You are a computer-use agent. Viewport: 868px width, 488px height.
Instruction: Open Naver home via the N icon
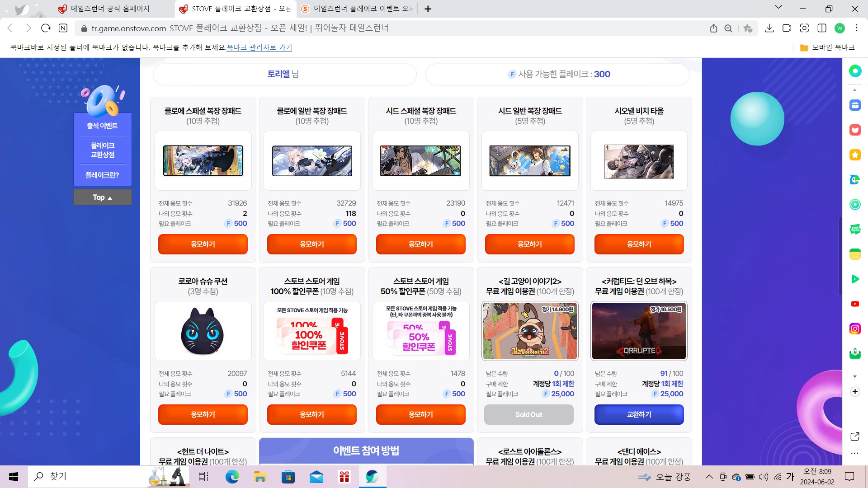(63, 28)
